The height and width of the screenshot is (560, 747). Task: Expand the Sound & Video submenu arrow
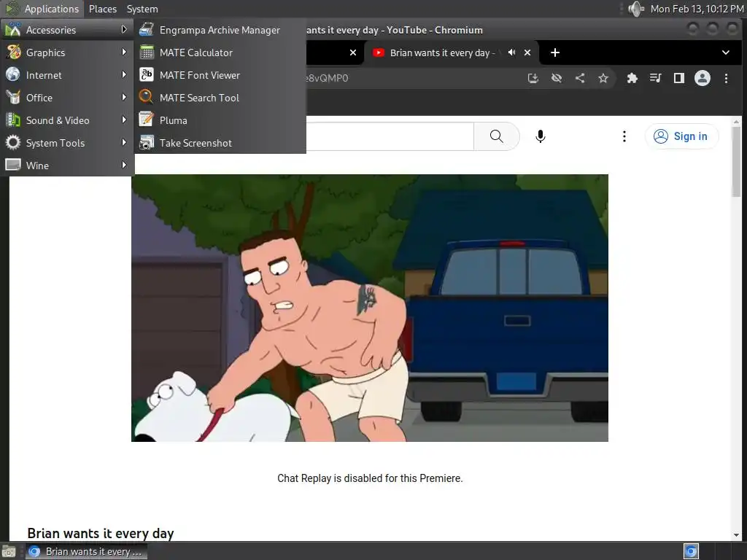pos(124,120)
